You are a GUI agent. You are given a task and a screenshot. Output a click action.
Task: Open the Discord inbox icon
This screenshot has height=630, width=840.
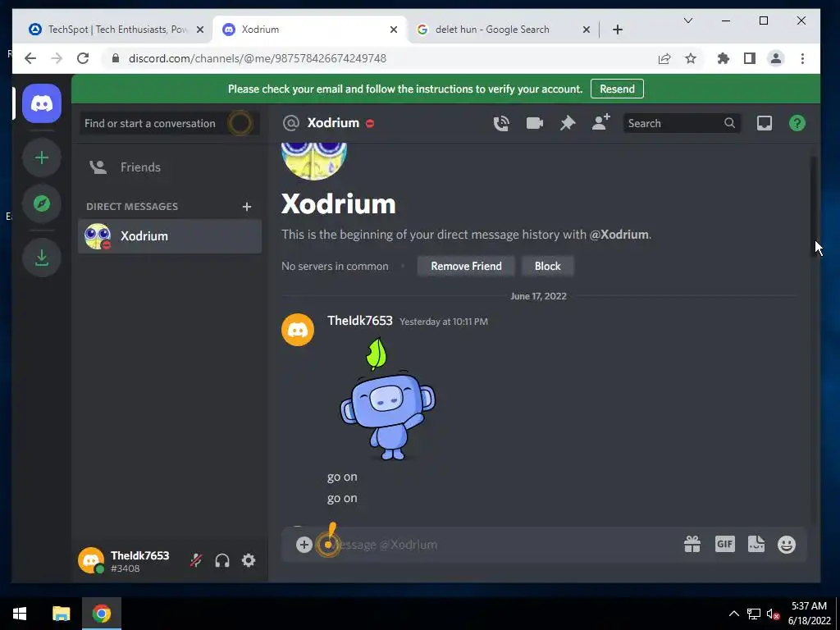pos(765,123)
